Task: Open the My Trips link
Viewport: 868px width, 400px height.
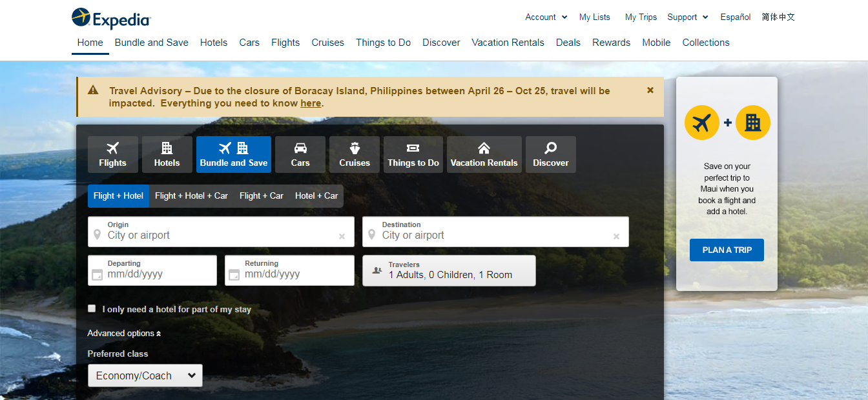Action: (x=641, y=17)
